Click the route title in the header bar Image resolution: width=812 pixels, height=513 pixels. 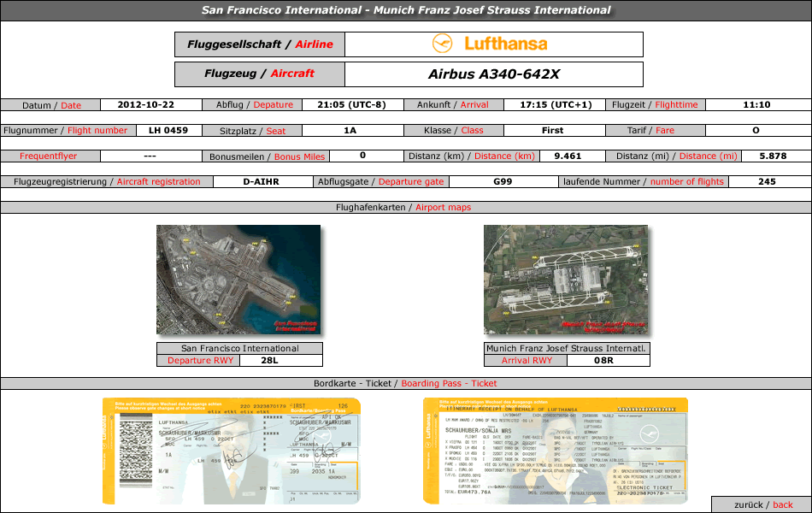coord(406,10)
